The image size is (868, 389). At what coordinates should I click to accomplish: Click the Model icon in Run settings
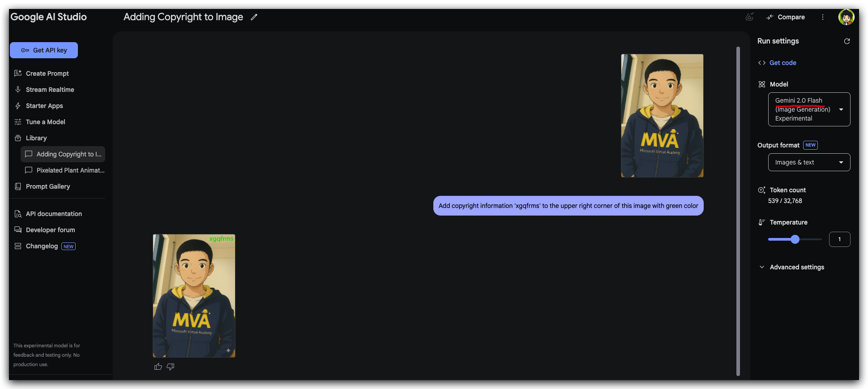[x=762, y=84]
